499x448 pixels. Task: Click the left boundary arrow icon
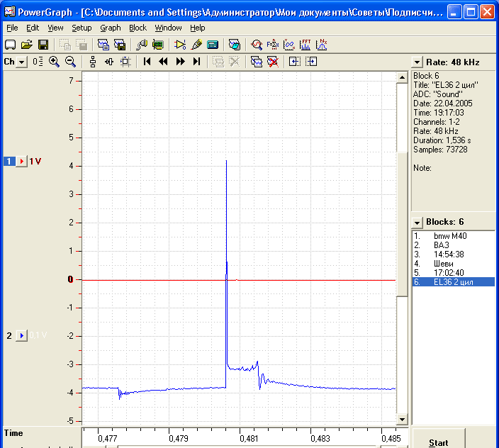coord(295,62)
